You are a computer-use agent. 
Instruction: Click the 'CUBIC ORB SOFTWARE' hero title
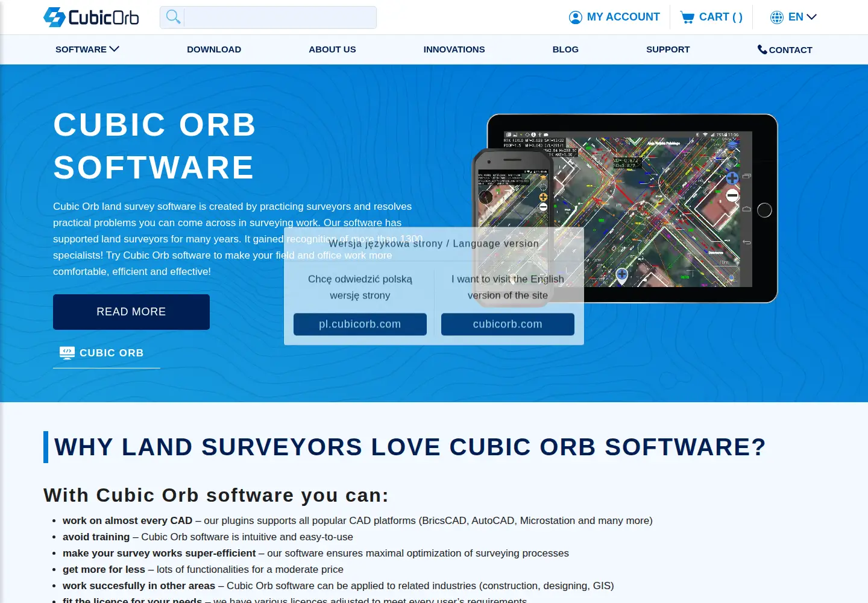coord(155,146)
